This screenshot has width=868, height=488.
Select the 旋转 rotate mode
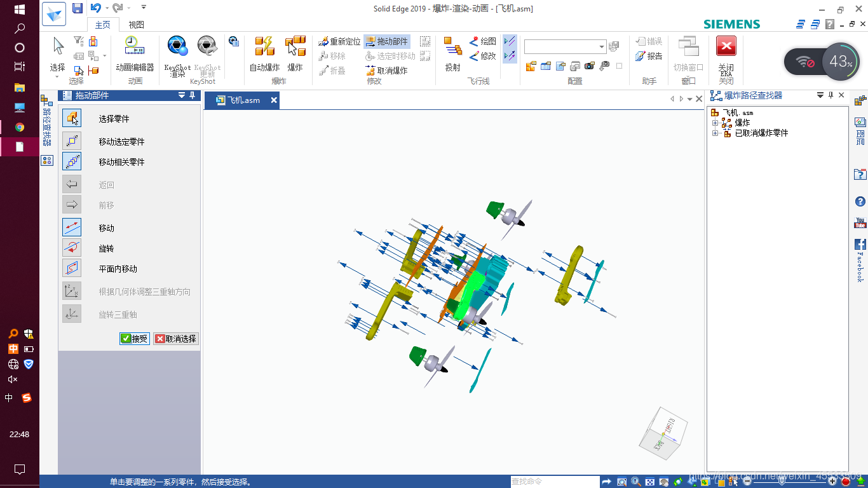coord(72,248)
